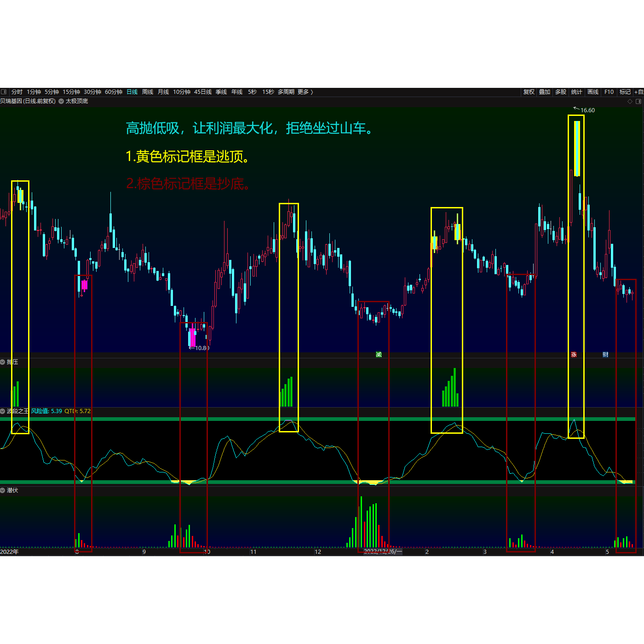
Task: Select the 月线 monthly period tab
Action: coord(163,92)
